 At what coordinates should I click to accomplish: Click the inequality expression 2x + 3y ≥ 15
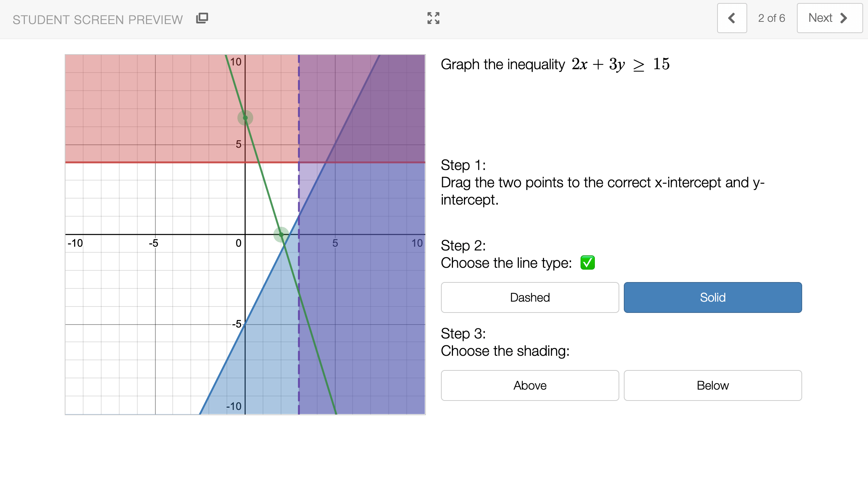(x=620, y=64)
